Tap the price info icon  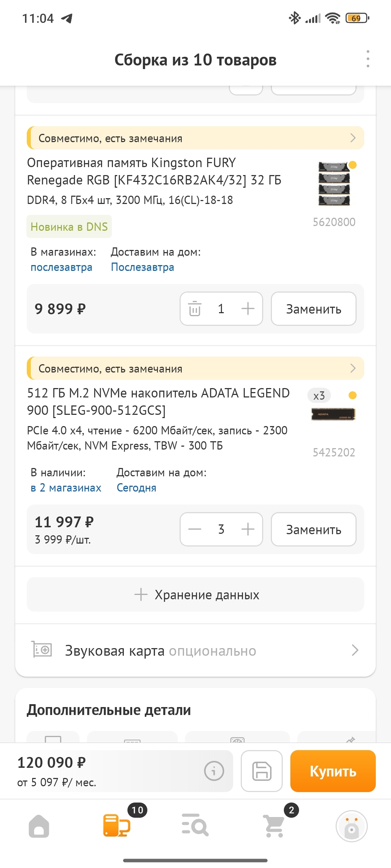coord(214,771)
